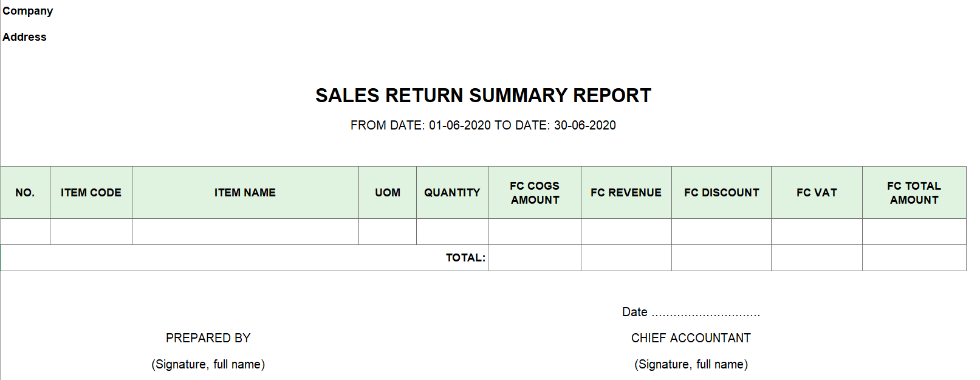The width and height of the screenshot is (980, 380).
Task: Select the PREPARED BY text
Action: coord(208,338)
